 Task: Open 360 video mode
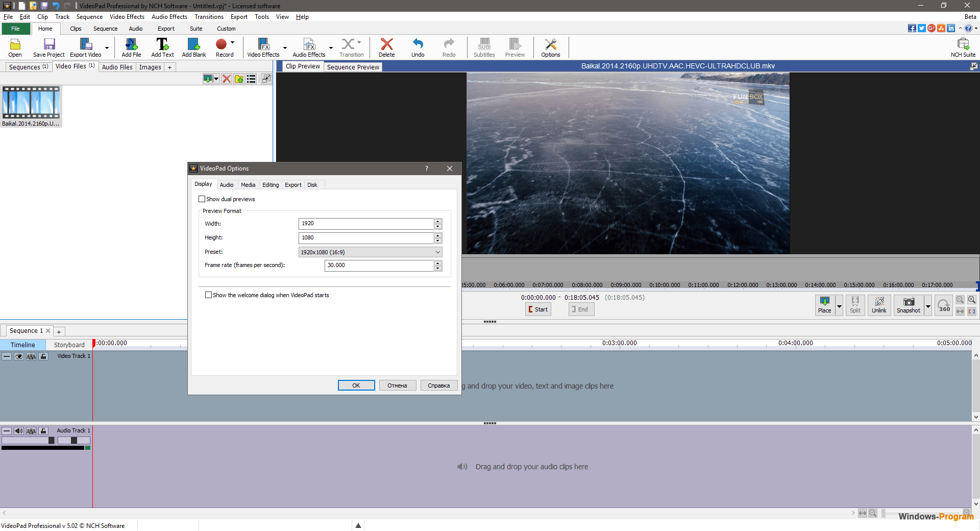point(944,305)
